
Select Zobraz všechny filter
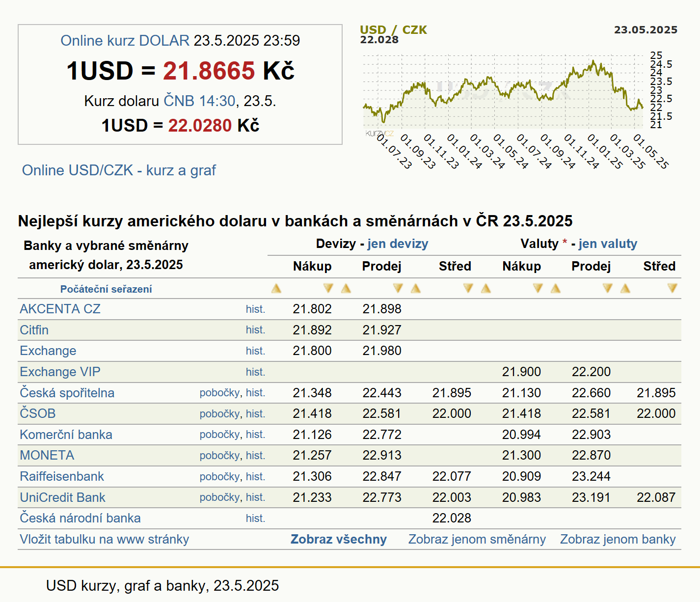(339, 539)
